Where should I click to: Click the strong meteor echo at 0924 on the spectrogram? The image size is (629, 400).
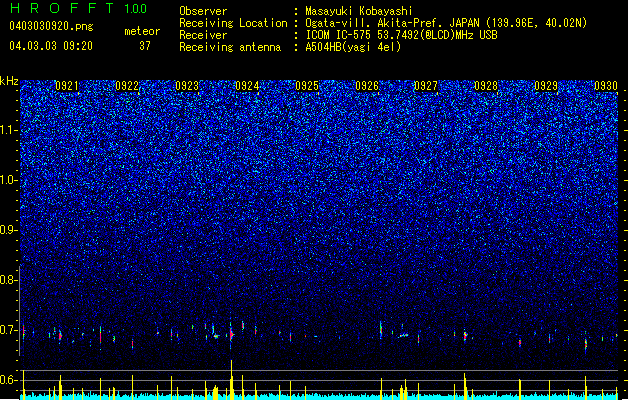(x=231, y=333)
